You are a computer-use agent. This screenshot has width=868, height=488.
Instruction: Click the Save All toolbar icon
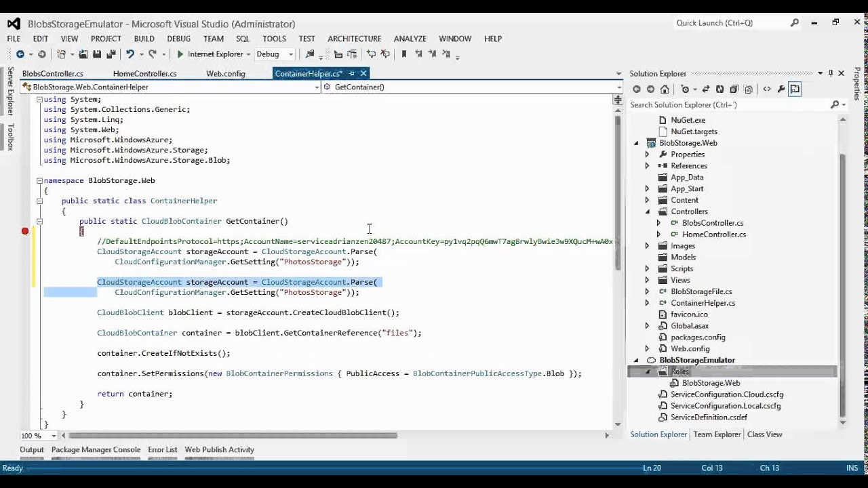point(110,54)
